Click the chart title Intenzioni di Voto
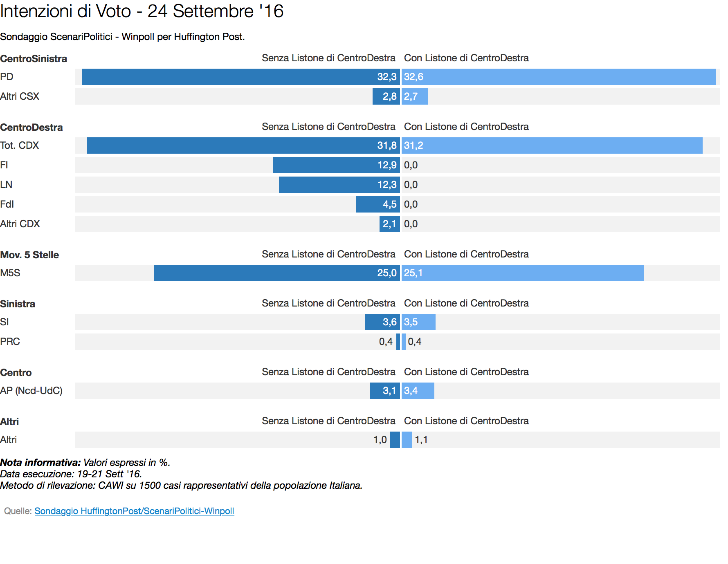This screenshot has height=564, width=728. pos(65,11)
